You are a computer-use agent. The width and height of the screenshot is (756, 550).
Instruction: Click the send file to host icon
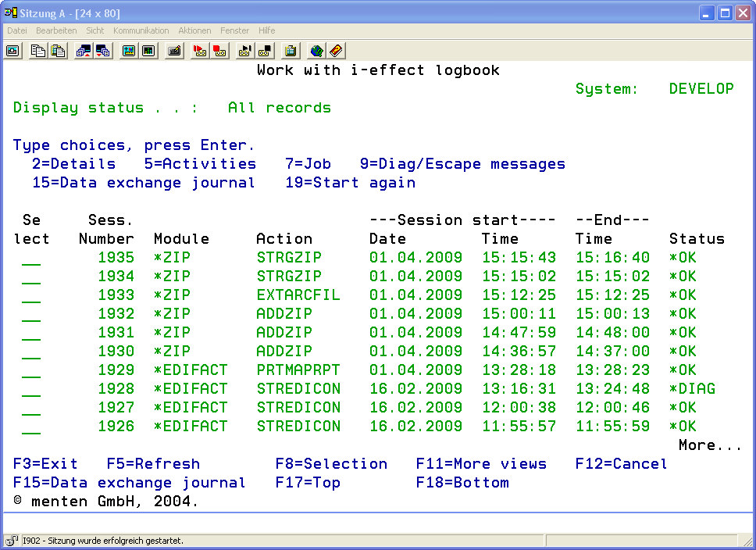[84, 51]
